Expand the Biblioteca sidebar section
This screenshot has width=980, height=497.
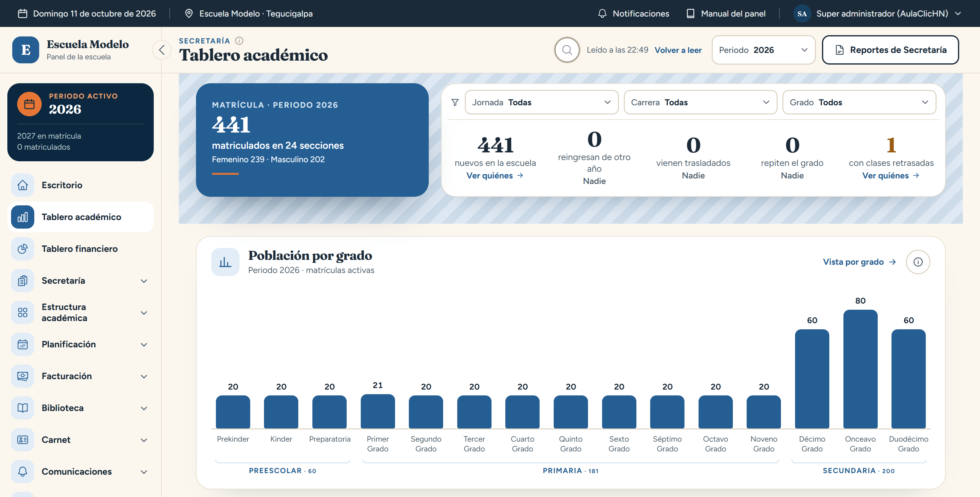80,408
